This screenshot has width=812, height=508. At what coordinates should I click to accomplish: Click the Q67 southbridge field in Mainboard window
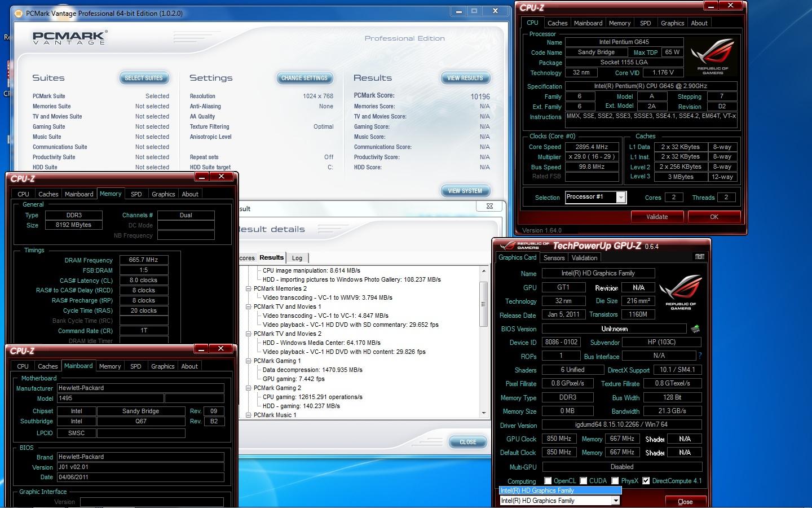point(141,421)
